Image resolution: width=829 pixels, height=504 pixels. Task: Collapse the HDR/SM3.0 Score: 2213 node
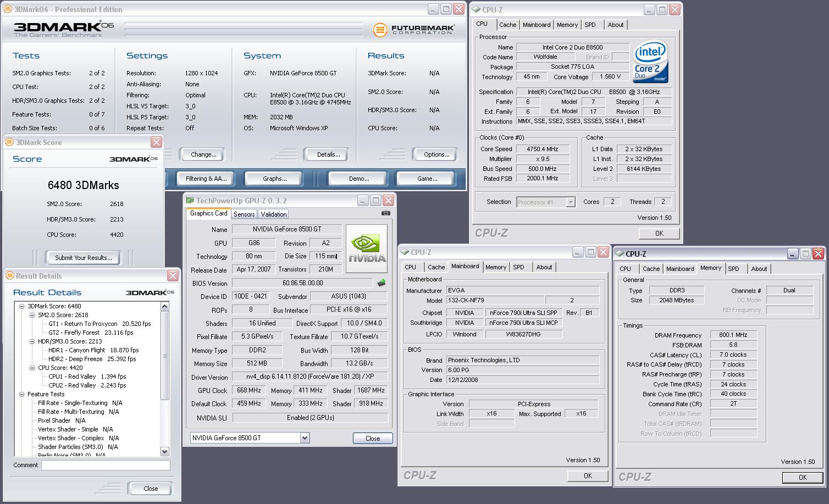(32, 341)
